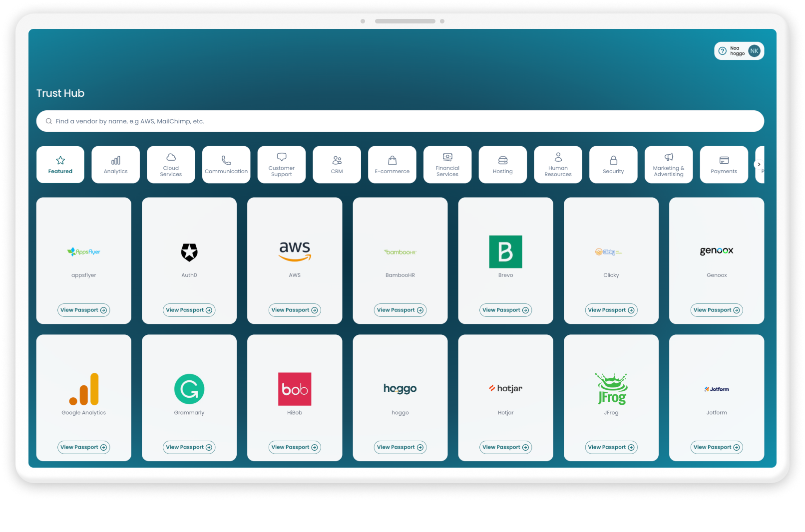Viewport: 805px width, 532px height.
Task: Click the green Brevo logo
Action: 505,252
